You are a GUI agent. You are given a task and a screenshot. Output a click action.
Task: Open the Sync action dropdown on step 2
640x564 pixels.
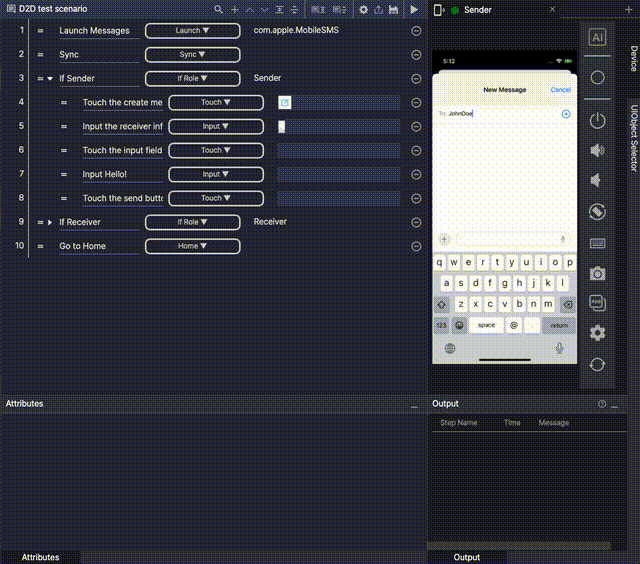coord(192,55)
